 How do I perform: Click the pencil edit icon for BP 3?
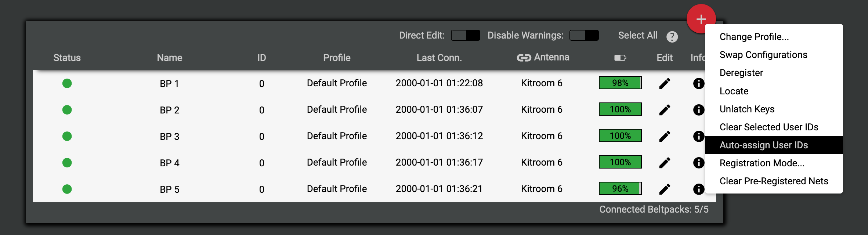click(x=665, y=136)
